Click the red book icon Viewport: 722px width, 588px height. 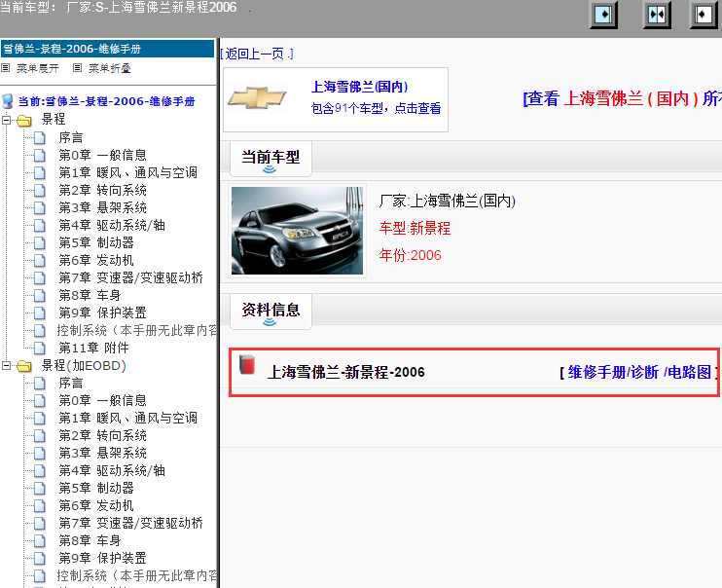[247, 364]
